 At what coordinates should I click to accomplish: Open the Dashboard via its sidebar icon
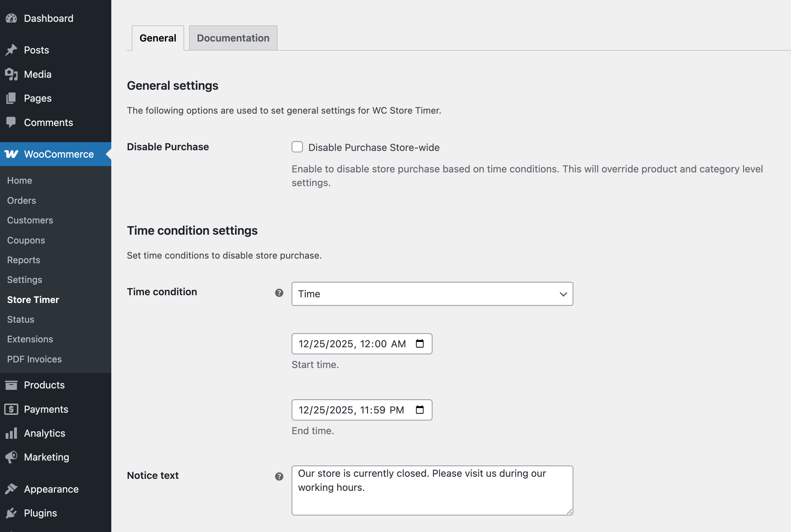(x=11, y=18)
